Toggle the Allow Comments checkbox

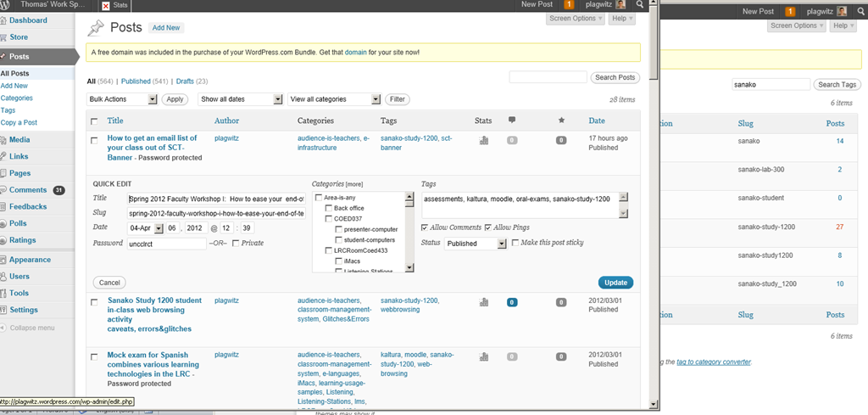click(x=425, y=227)
